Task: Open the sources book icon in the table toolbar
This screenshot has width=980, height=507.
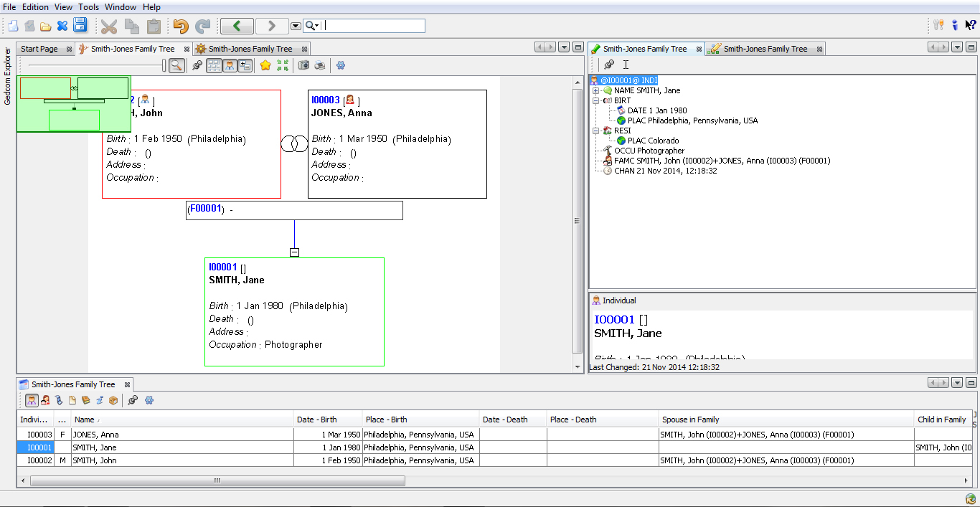Action: point(86,400)
